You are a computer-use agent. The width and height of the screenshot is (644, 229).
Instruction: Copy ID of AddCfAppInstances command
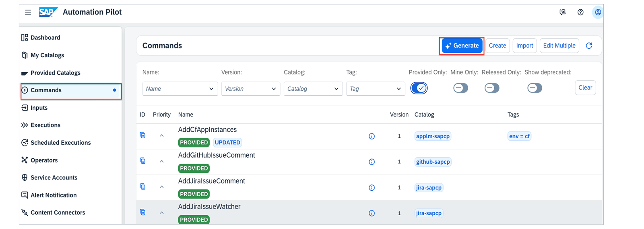click(142, 135)
